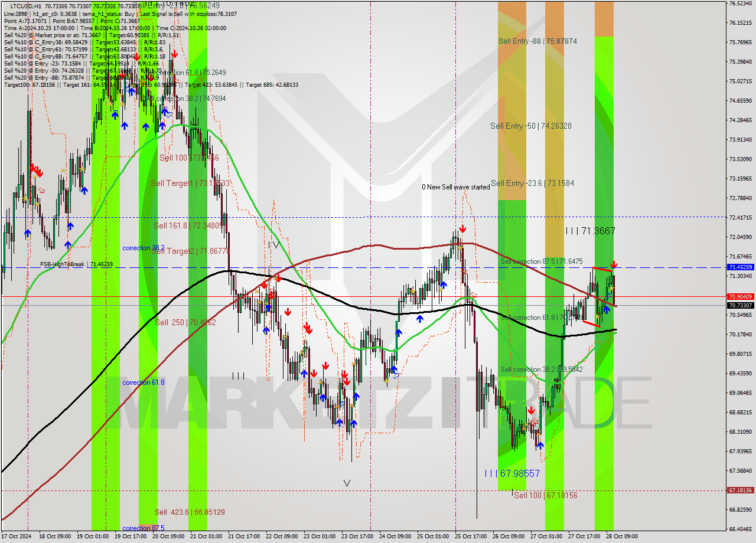Viewport: 756px width, 543px height.
Task: Click the '0 New Sell wave started' annotation
Action: tap(455, 187)
